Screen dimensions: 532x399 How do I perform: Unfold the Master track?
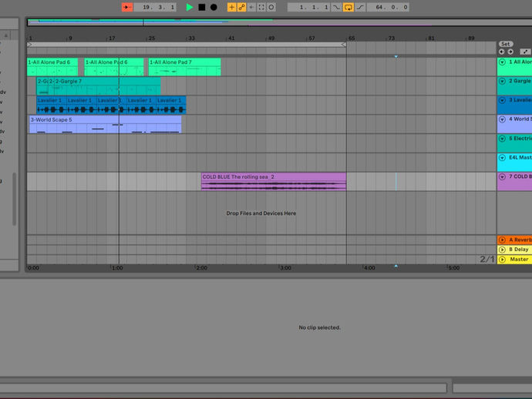click(503, 260)
